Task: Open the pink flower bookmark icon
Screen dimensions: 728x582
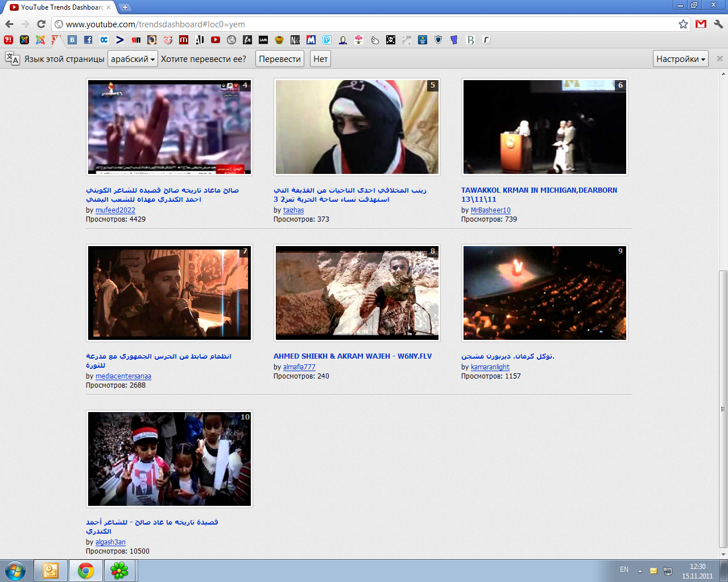Action: pyautogui.click(x=359, y=40)
